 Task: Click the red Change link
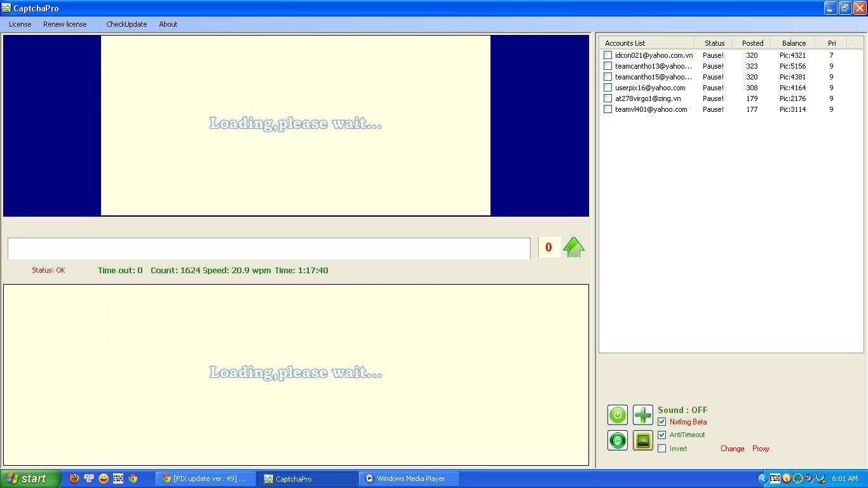coord(732,449)
